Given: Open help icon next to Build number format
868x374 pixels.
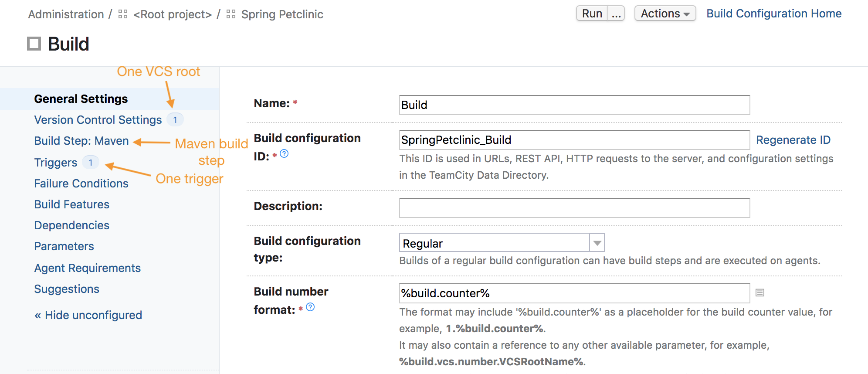Looking at the screenshot, I should (x=310, y=307).
